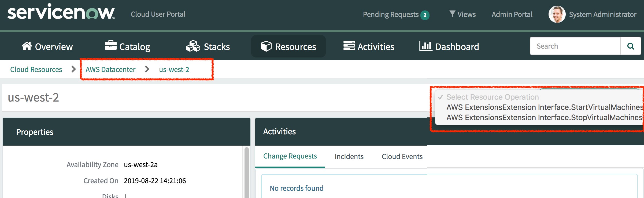Click the magnifier search button

[x=631, y=46]
